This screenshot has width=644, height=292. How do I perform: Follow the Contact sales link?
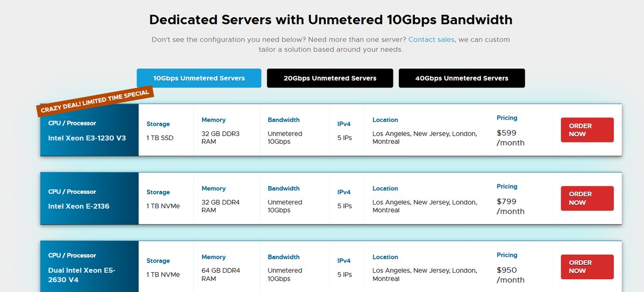point(431,40)
